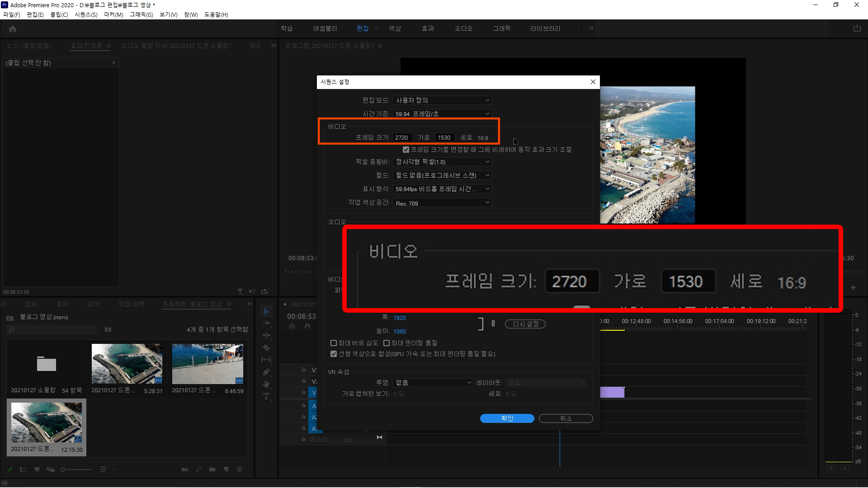The height and width of the screenshot is (488, 868).
Task: Open the 편집 모드 dropdown
Action: [442, 100]
